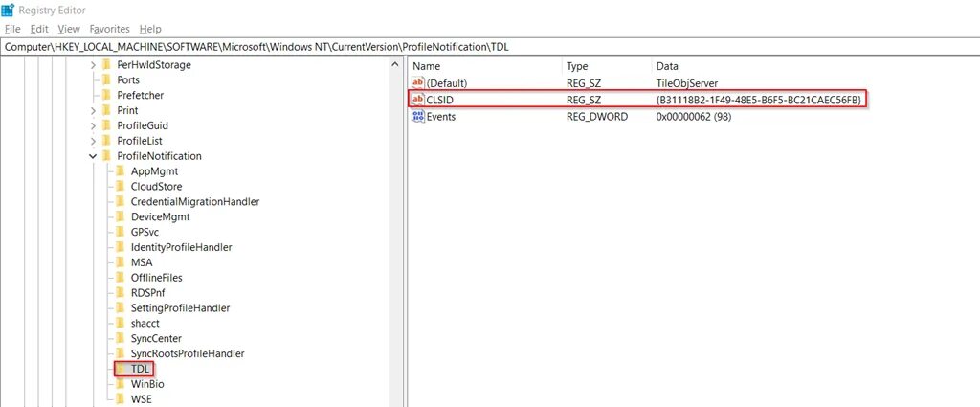Click the CredentialMigrationHandler folder icon
The height and width of the screenshot is (407, 980).
(x=121, y=201)
